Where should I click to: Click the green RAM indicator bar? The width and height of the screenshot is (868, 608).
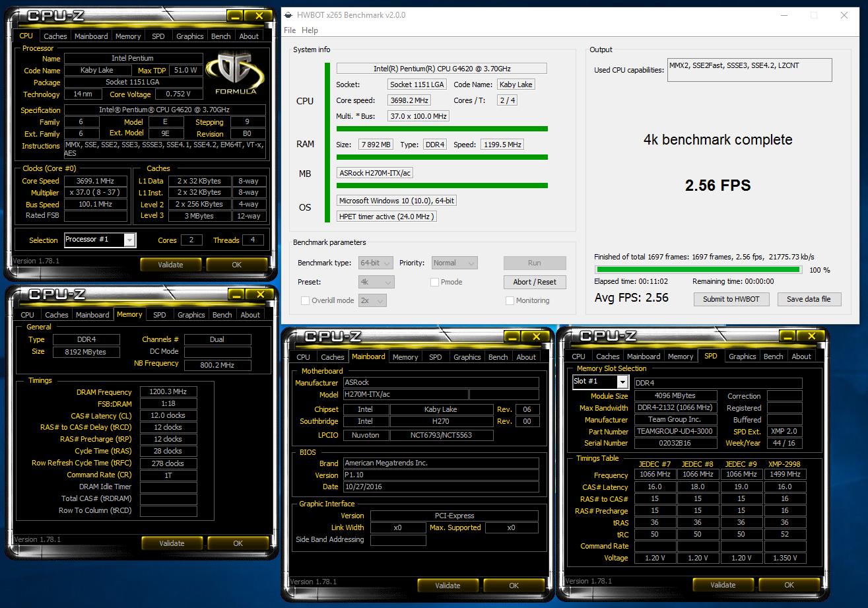click(x=442, y=157)
